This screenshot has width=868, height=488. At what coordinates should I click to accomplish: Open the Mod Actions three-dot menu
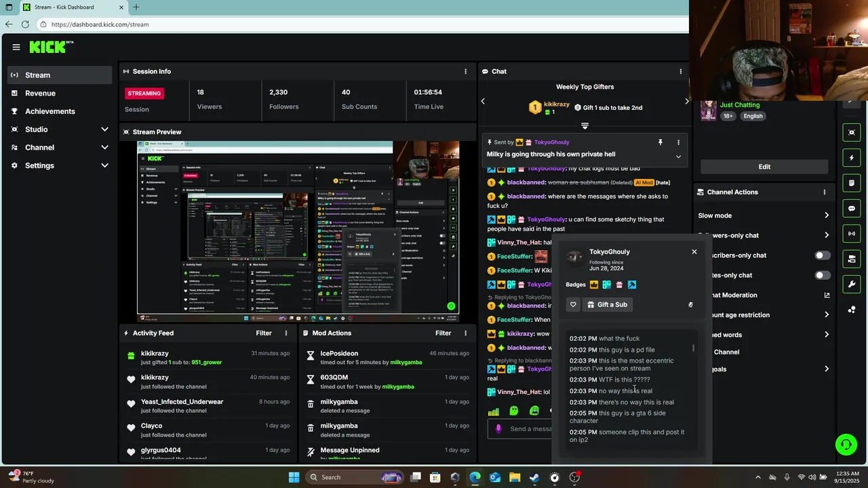[x=465, y=333]
